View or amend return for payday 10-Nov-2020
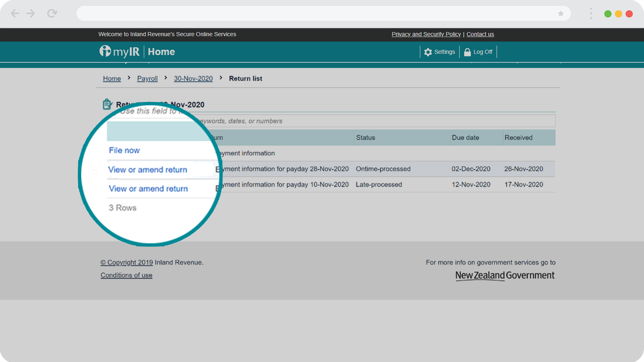Screen dimensions: 644x362 pyautogui.click(x=148, y=189)
